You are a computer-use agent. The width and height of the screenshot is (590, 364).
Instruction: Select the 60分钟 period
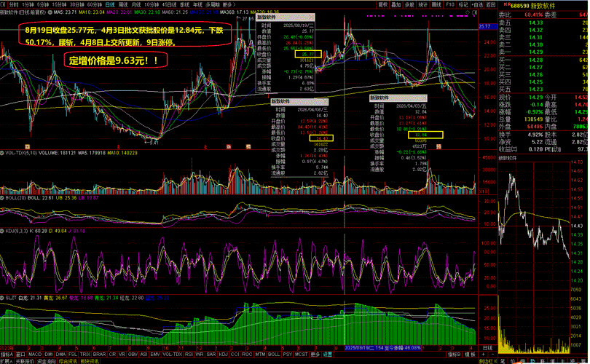click(x=95, y=5)
